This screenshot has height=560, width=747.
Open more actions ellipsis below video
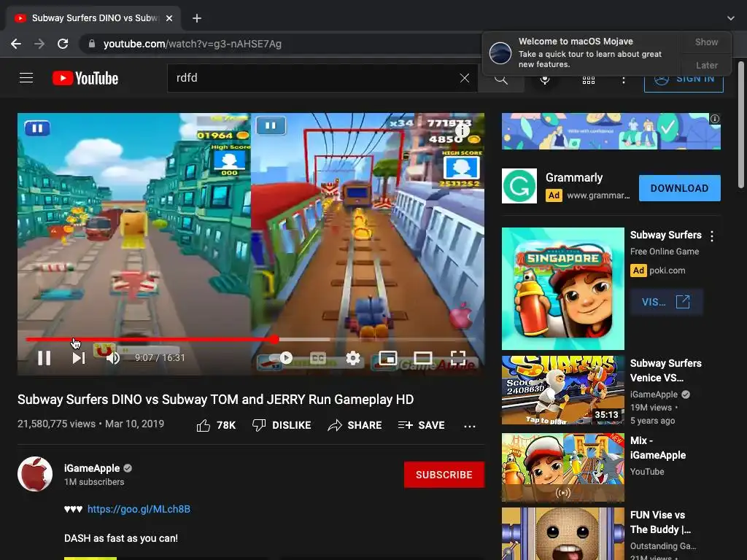[470, 426]
